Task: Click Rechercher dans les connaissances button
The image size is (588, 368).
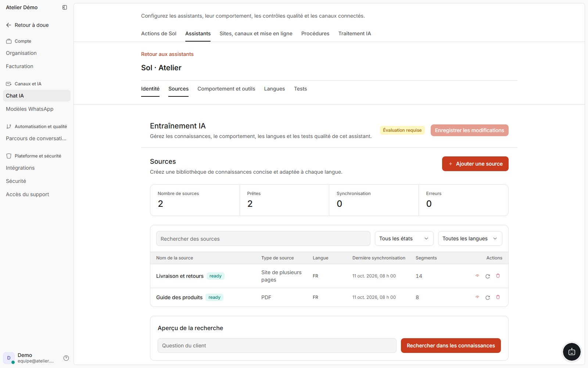Action: (x=451, y=346)
